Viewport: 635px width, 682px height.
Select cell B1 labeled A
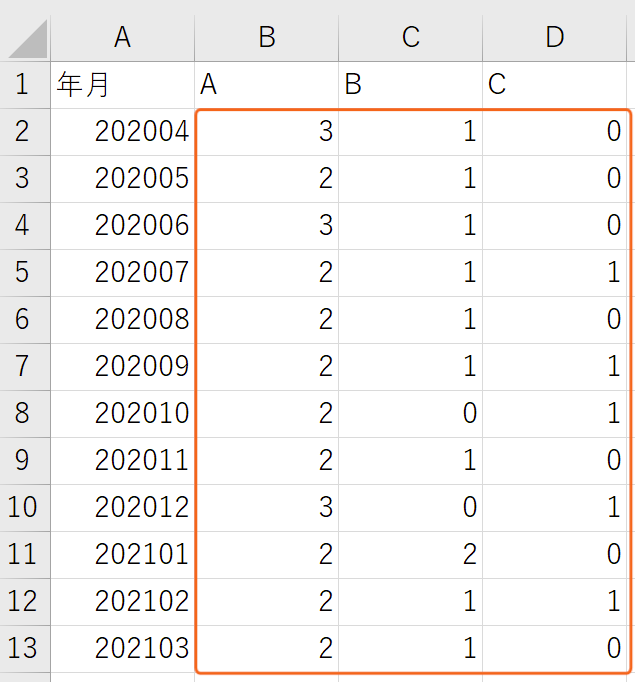coord(267,85)
